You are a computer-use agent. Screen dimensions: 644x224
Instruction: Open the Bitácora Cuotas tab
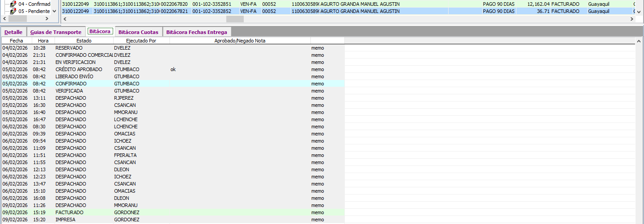138,32
